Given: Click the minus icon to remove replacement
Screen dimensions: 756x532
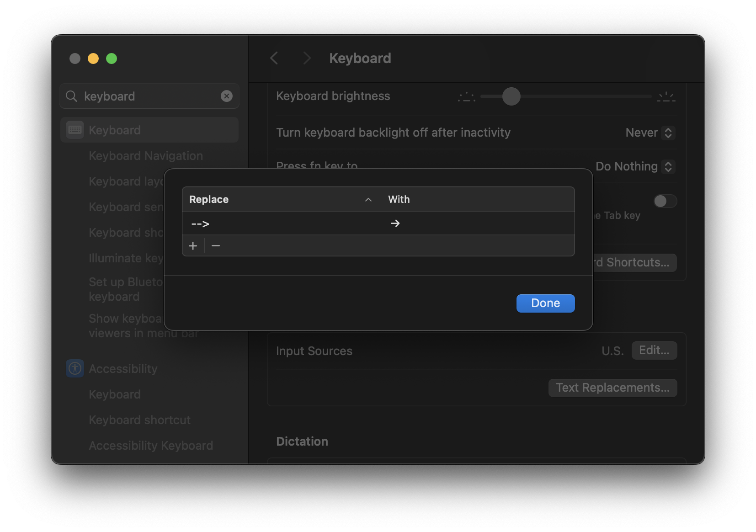Looking at the screenshot, I should 216,246.
